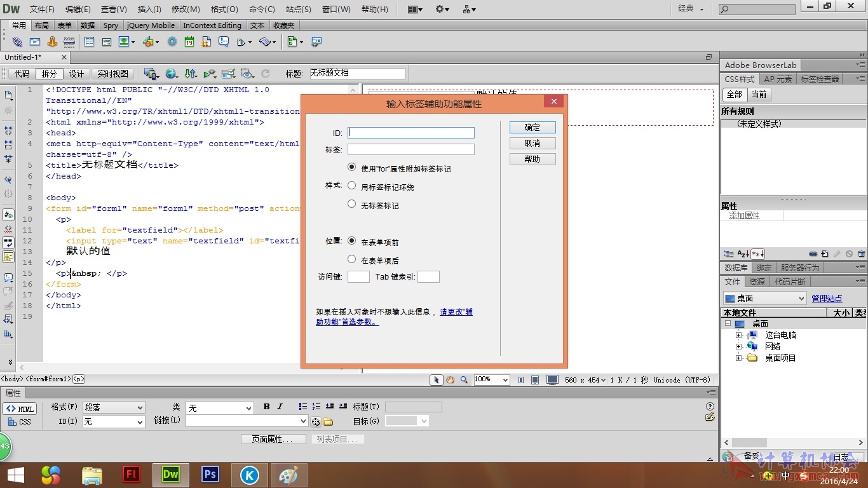The height and width of the screenshot is (488, 868).
Task: Click 取消 in the accessibility dialog
Action: pyautogui.click(x=532, y=143)
